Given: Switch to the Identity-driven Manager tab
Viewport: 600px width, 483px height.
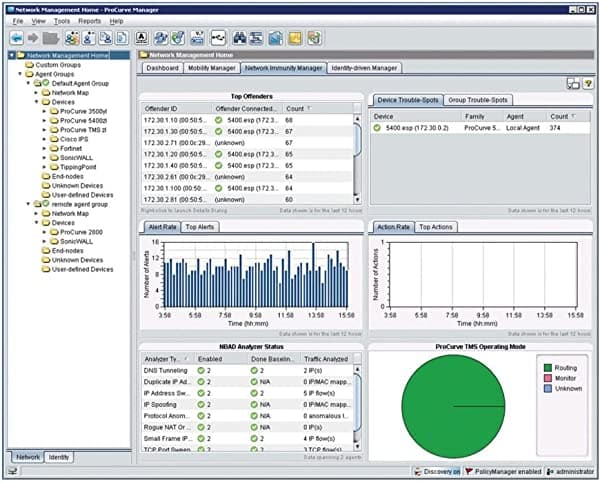Looking at the screenshot, I should [x=364, y=68].
